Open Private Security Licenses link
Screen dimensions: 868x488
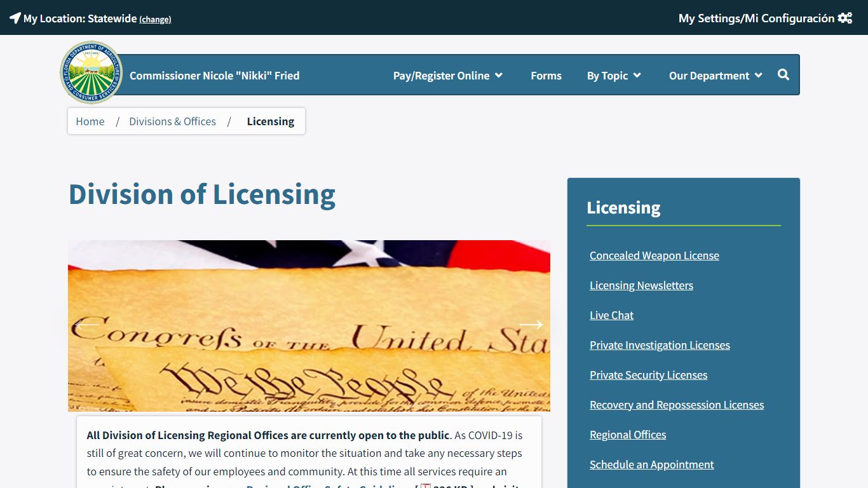[x=648, y=375]
